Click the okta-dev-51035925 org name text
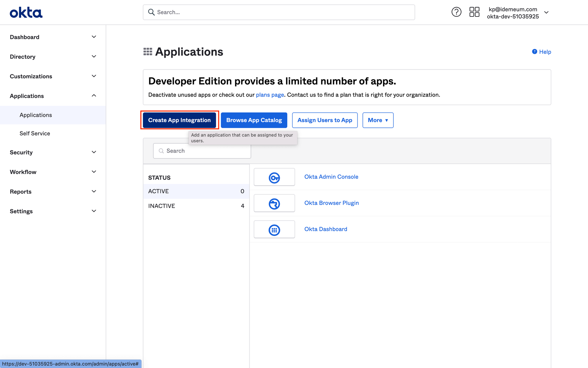Viewport: 588px width, 368px height. click(513, 16)
